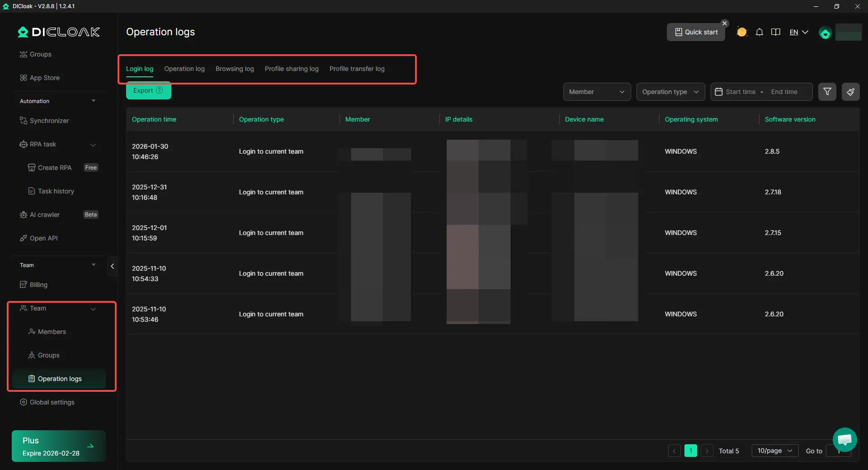Click the filter funnel icon
The height and width of the screenshot is (470, 868).
click(827, 92)
